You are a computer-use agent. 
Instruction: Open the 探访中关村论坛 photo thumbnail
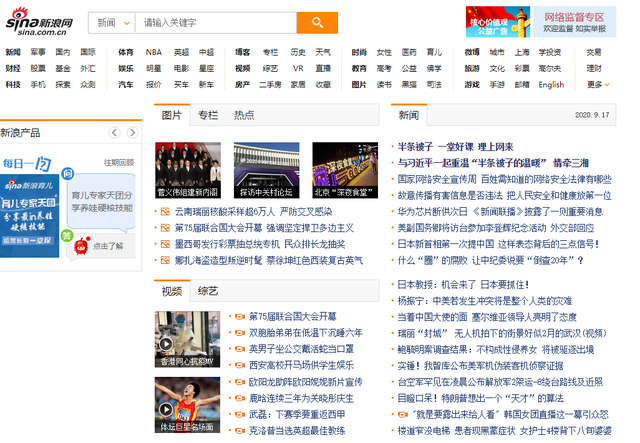coord(267,170)
